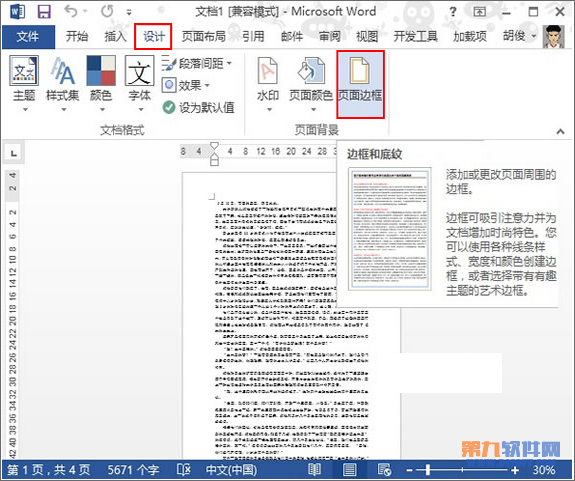Open 段落间距 paragraph spacing menu
Image resolution: width=575 pixels, height=481 pixels.
[197, 64]
